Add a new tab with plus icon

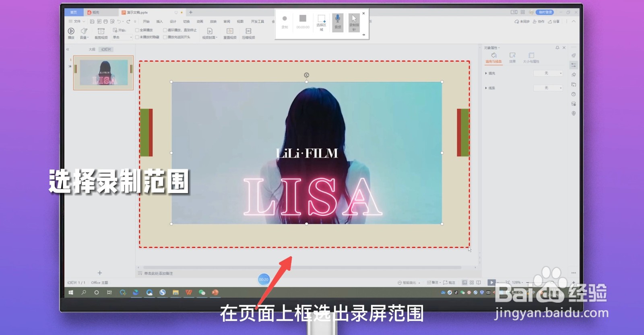[191, 12]
